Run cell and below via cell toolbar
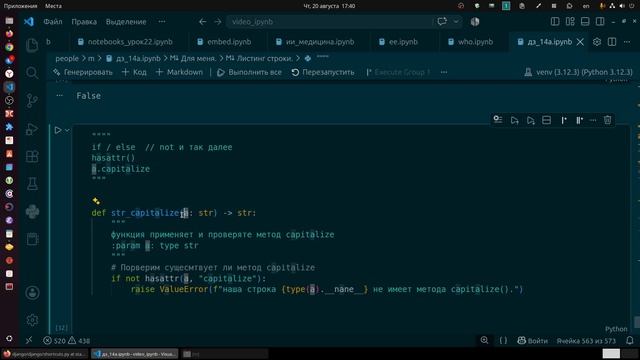Viewport: 640px width, 360px height. pyautogui.click(x=531, y=120)
